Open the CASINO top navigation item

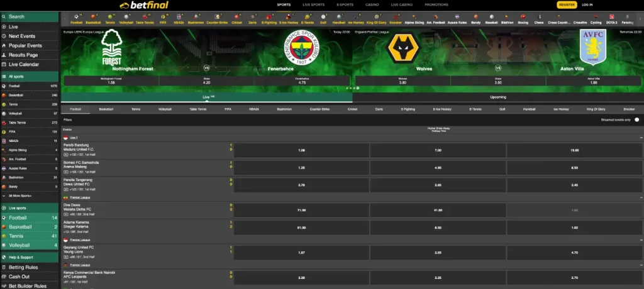click(x=372, y=5)
